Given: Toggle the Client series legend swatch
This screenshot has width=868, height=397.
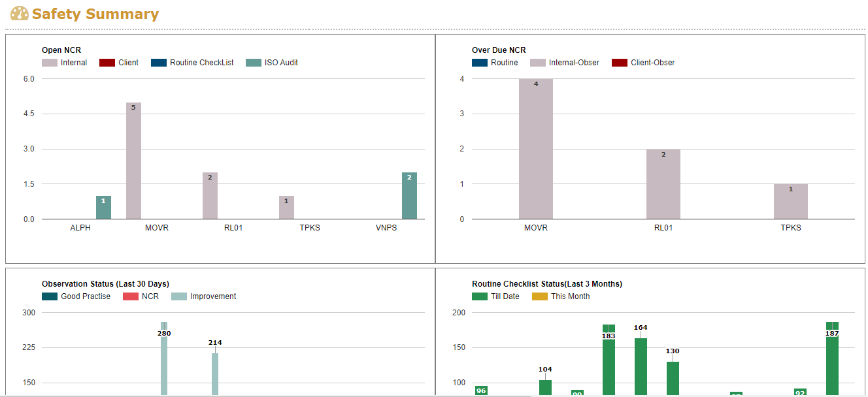Looking at the screenshot, I should pos(107,63).
